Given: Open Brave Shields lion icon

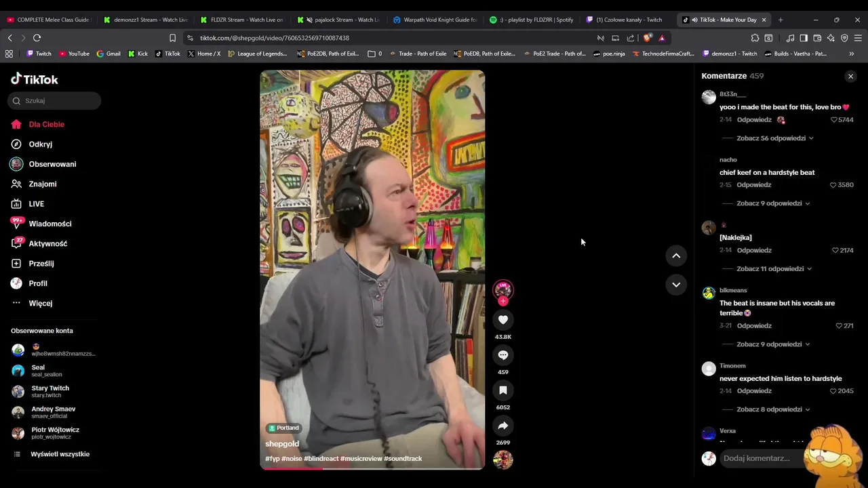Looking at the screenshot, I should (647, 38).
